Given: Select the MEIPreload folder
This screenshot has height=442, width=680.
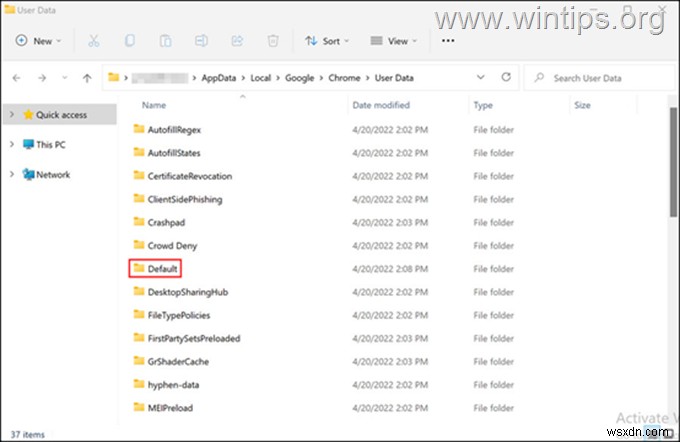Looking at the screenshot, I should (x=170, y=408).
